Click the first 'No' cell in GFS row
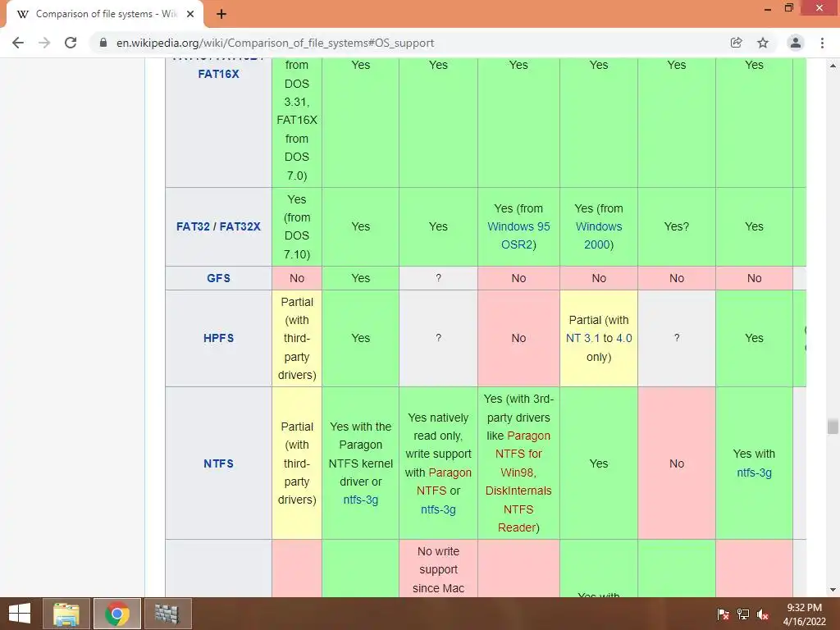The image size is (840, 630). coord(297,278)
